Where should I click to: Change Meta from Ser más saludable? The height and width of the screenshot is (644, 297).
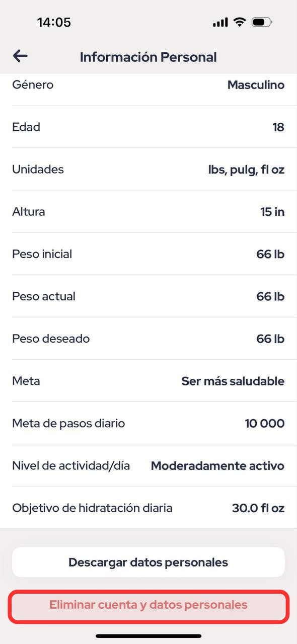point(148,380)
